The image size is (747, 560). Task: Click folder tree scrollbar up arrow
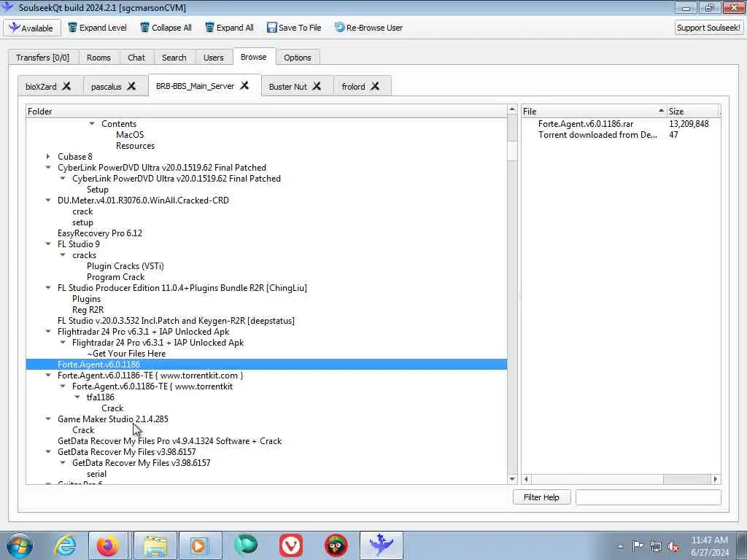[x=512, y=109]
